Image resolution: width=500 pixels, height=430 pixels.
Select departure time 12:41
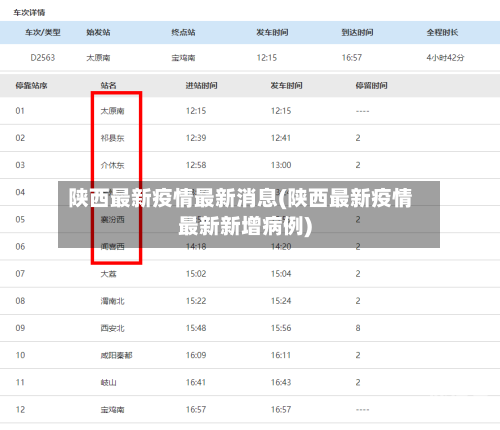tap(281, 138)
